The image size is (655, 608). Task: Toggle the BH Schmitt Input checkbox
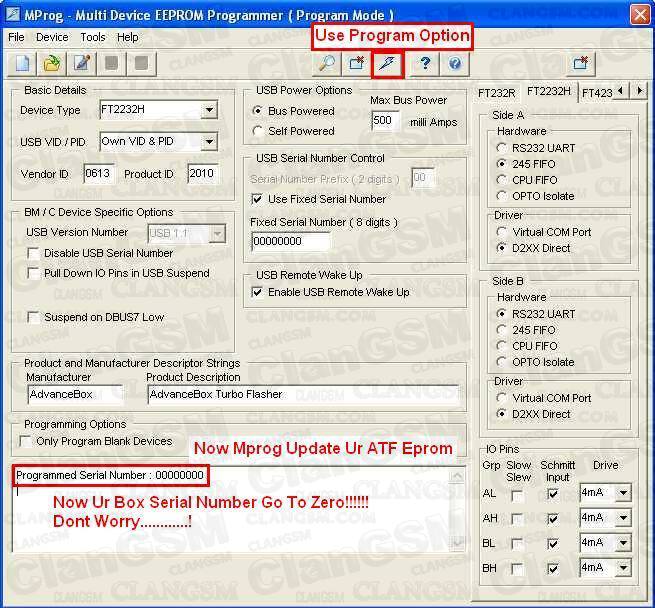[x=552, y=569]
